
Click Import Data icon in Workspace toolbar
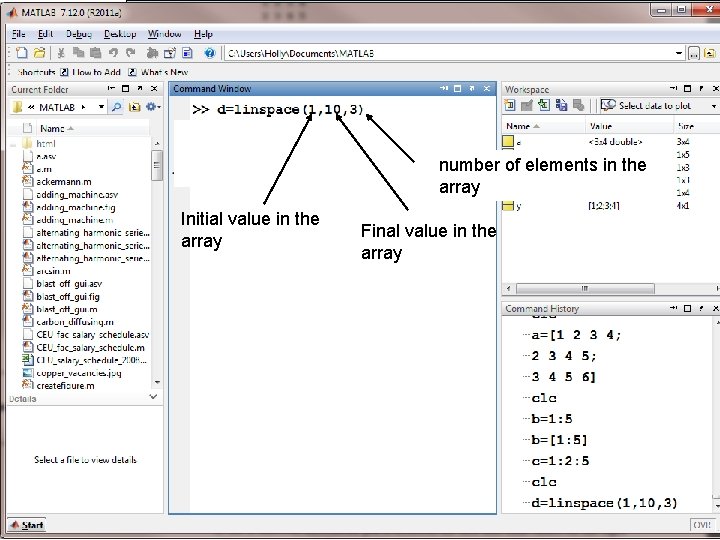(x=544, y=106)
